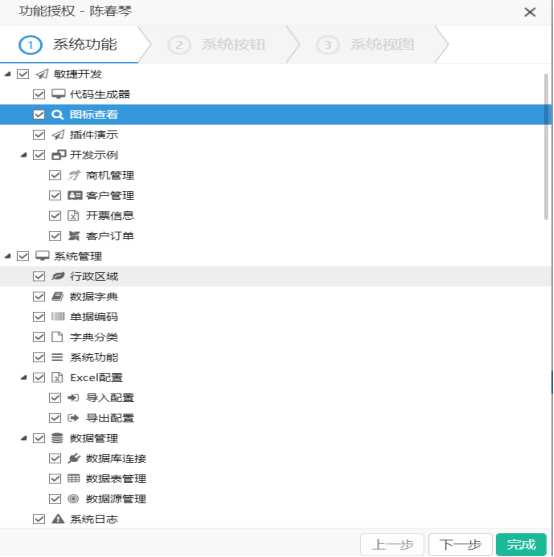Close the 功能授权 dialog

pyautogui.click(x=530, y=12)
